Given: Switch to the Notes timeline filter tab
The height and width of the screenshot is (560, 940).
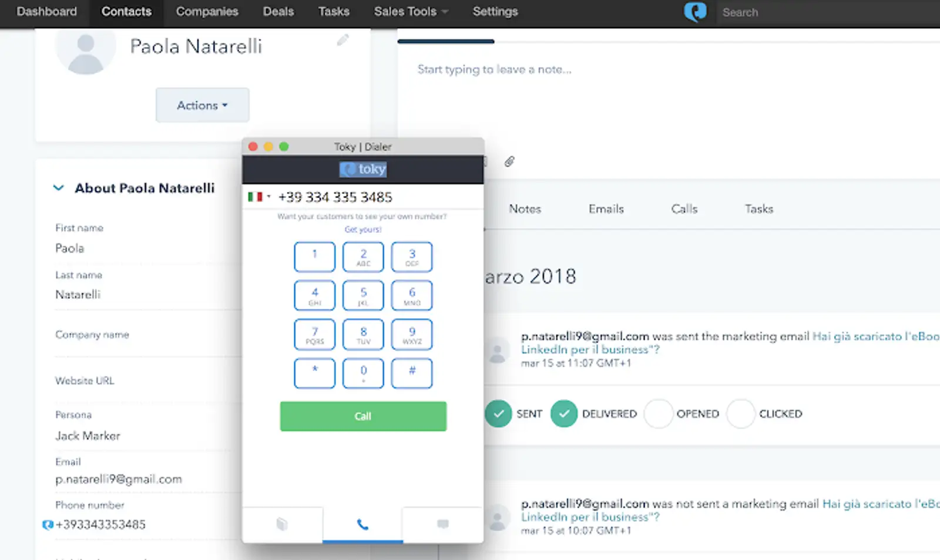Looking at the screenshot, I should (525, 209).
